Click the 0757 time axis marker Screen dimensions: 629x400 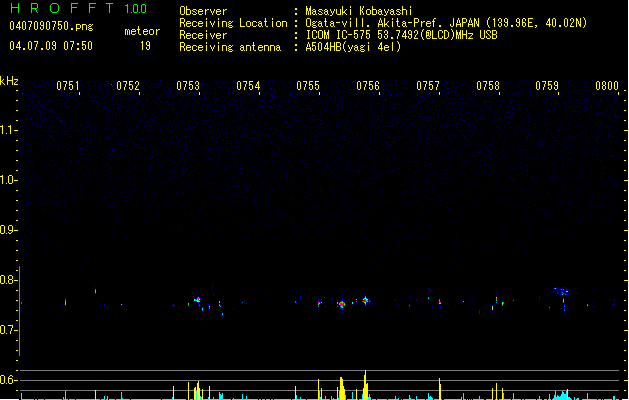point(428,85)
